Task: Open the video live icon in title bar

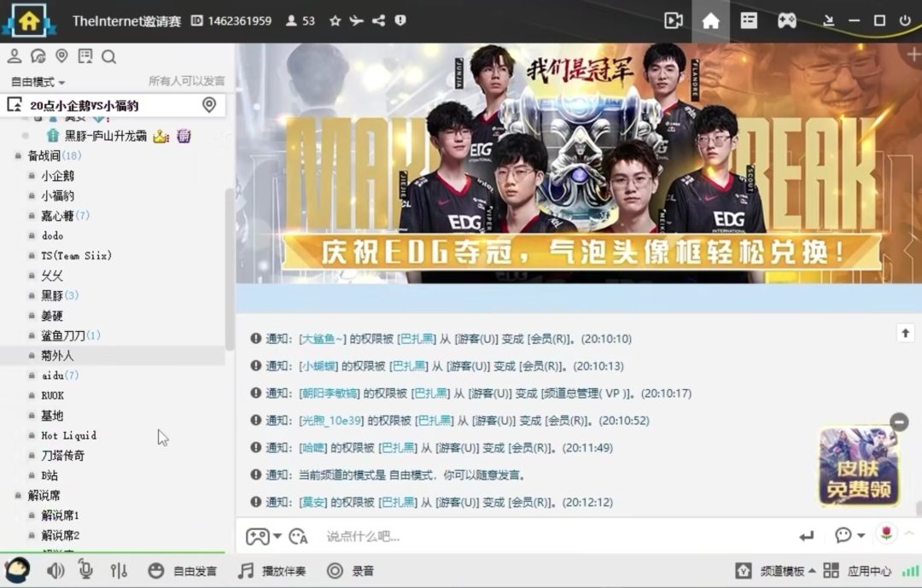Action: [x=674, y=21]
